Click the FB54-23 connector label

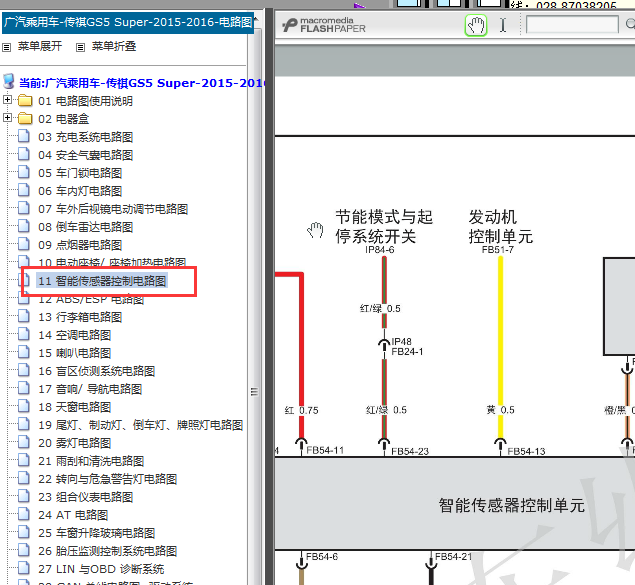pos(410,451)
